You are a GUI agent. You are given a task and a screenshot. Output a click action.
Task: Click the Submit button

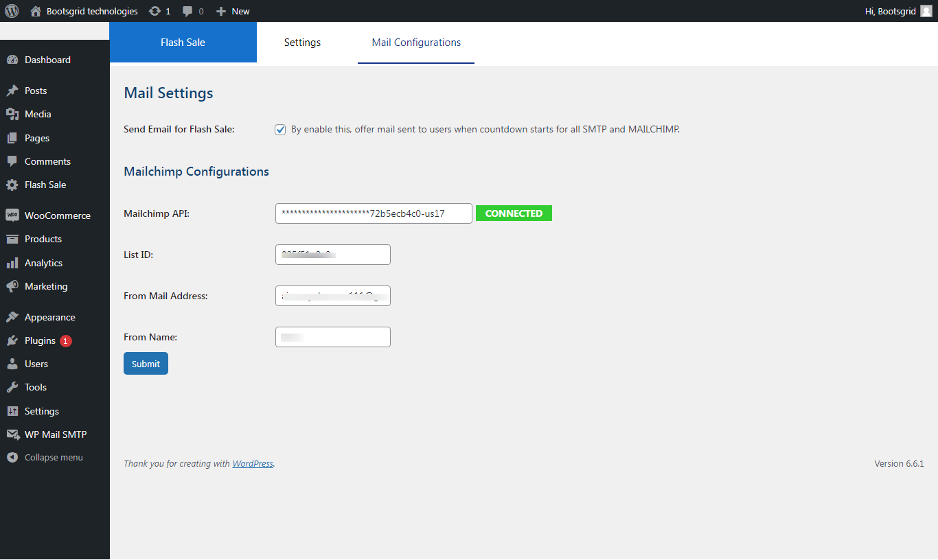tap(146, 364)
